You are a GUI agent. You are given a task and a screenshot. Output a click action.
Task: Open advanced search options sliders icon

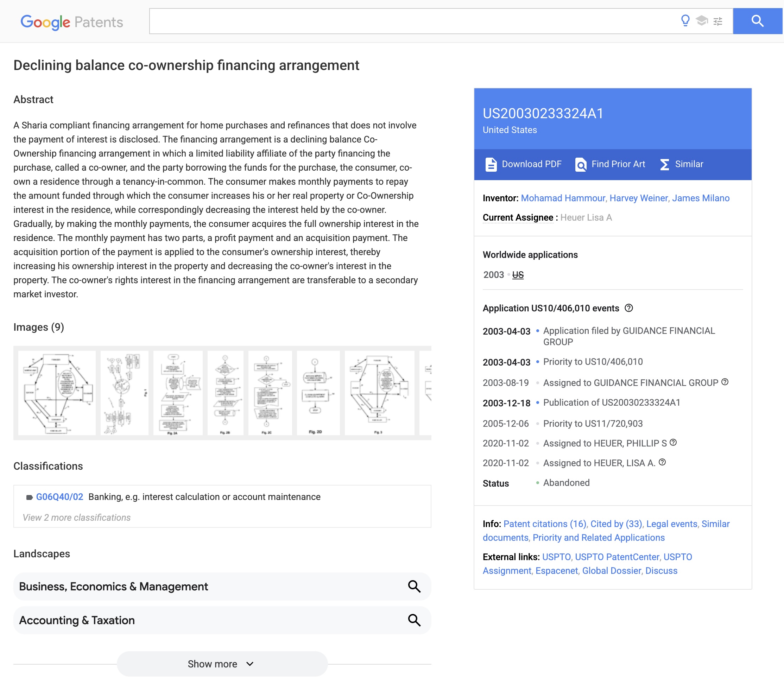(x=717, y=21)
